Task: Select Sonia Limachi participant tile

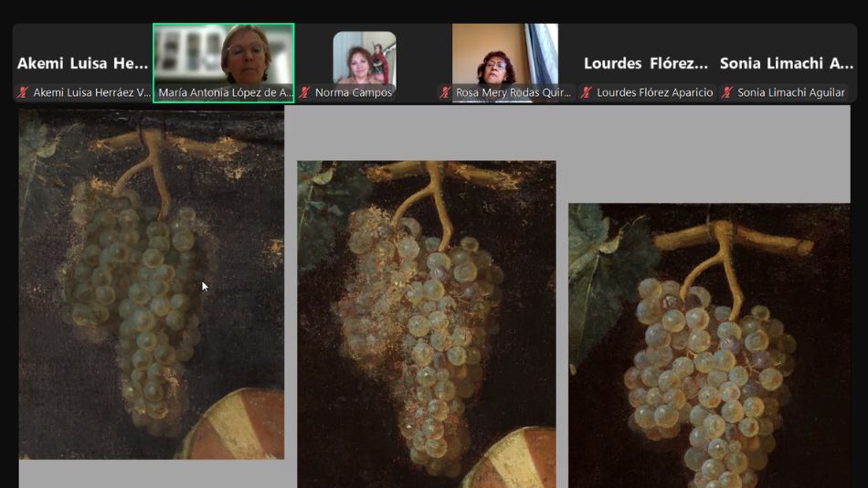Action: tap(787, 63)
